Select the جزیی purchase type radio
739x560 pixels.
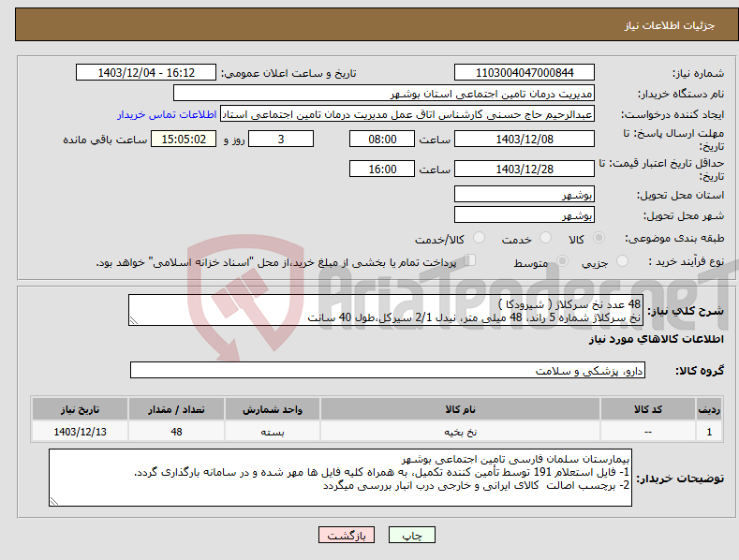click(623, 260)
